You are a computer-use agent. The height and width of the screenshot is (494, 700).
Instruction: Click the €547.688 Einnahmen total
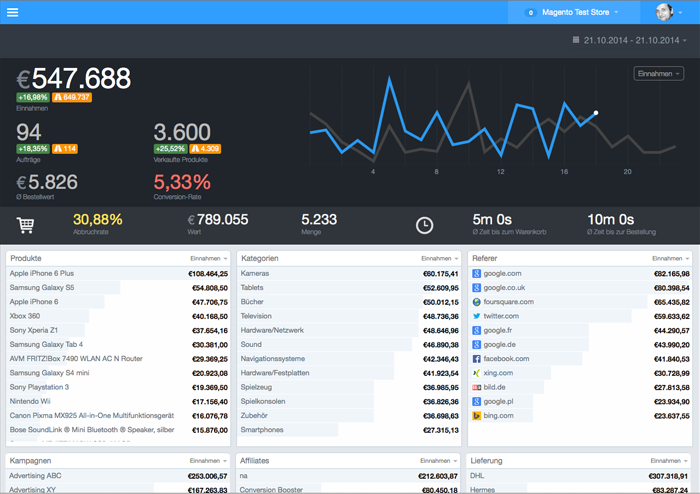pyautogui.click(x=74, y=79)
